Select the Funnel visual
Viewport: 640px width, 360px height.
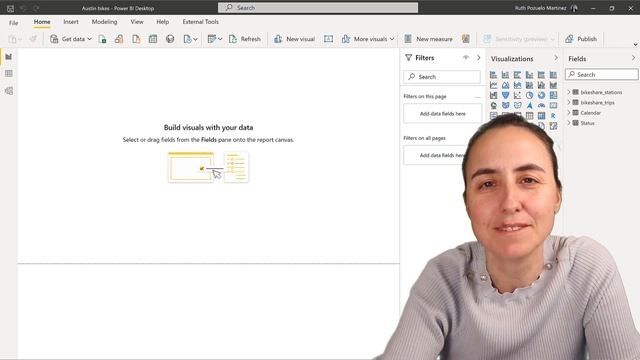[x=505, y=95]
